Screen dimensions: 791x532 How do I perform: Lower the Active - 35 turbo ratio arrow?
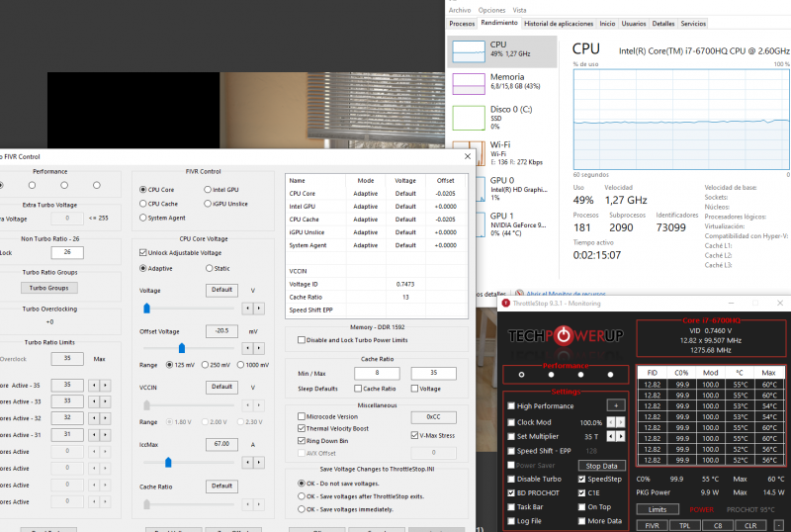click(x=94, y=385)
